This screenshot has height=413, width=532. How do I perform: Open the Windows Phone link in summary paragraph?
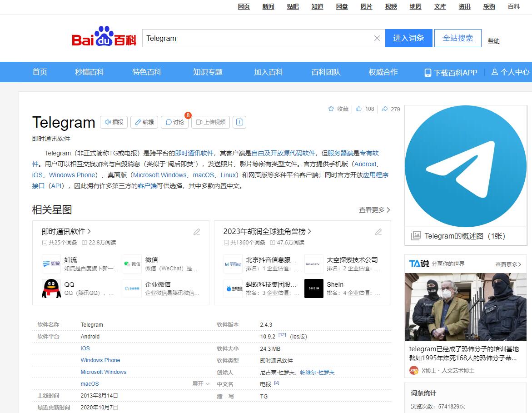coord(72,175)
